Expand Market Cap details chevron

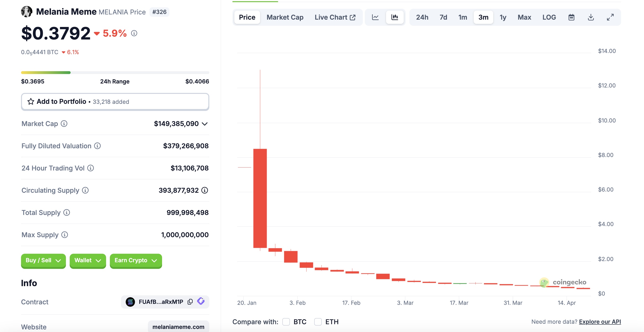pos(205,124)
